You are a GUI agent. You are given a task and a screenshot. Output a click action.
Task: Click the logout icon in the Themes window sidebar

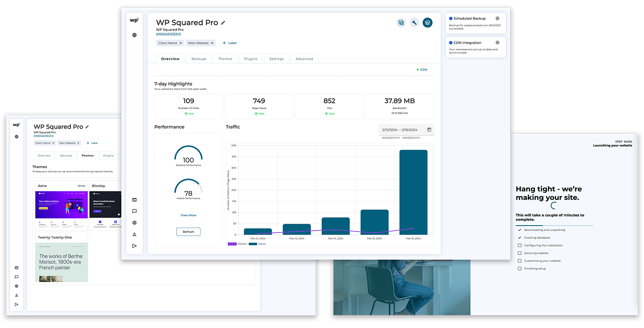[x=17, y=305]
